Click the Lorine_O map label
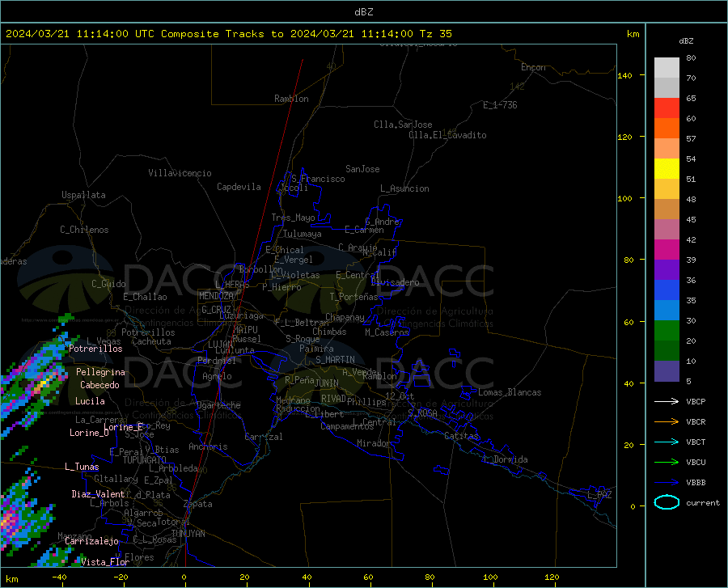 click(89, 433)
